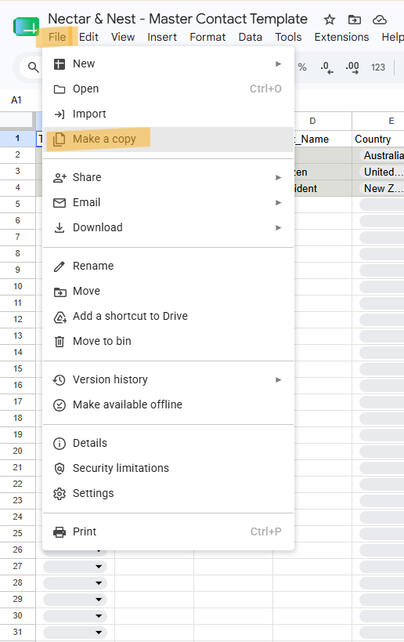Decrease decimal places toolbar button
Screen dimensions: 404x642
[327, 67]
